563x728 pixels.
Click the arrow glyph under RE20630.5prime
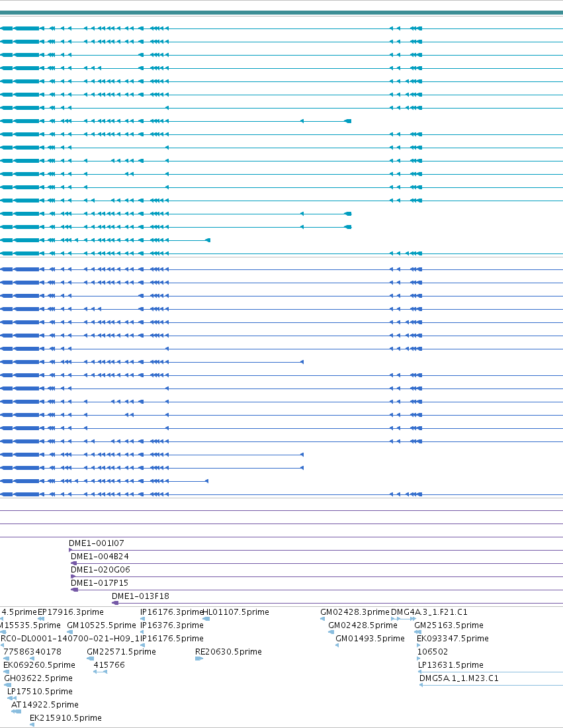click(x=199, y=659)
